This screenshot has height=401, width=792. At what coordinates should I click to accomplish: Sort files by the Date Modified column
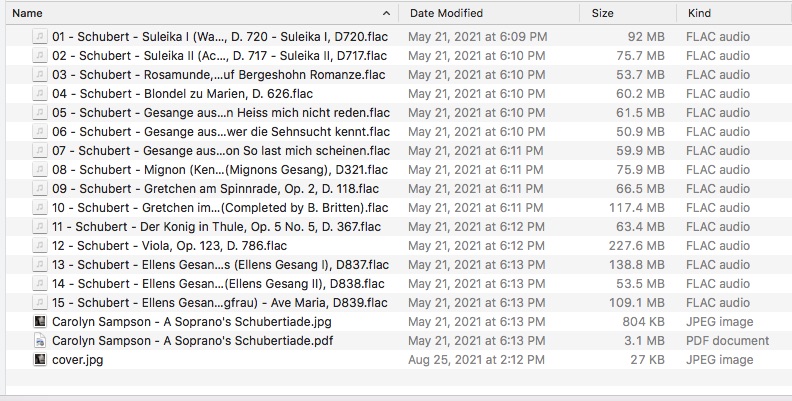tap(446, 13)
